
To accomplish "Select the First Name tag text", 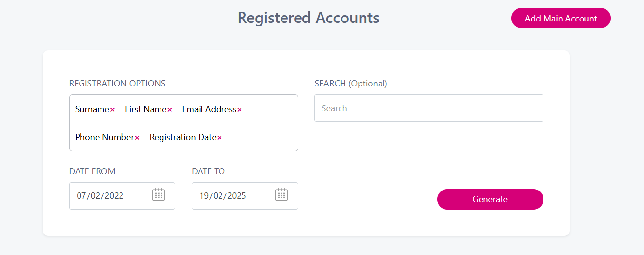I will point(145,109).
